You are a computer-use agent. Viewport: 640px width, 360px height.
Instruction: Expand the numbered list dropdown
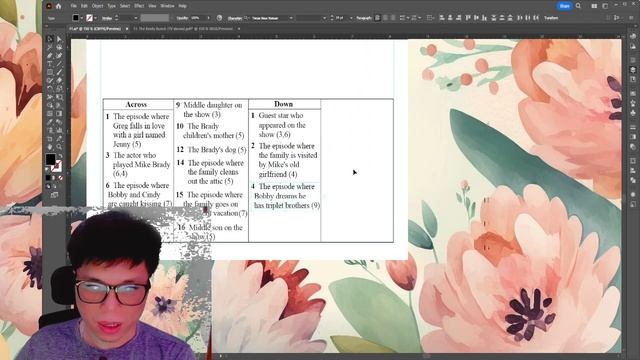click(x=420, y=18)
